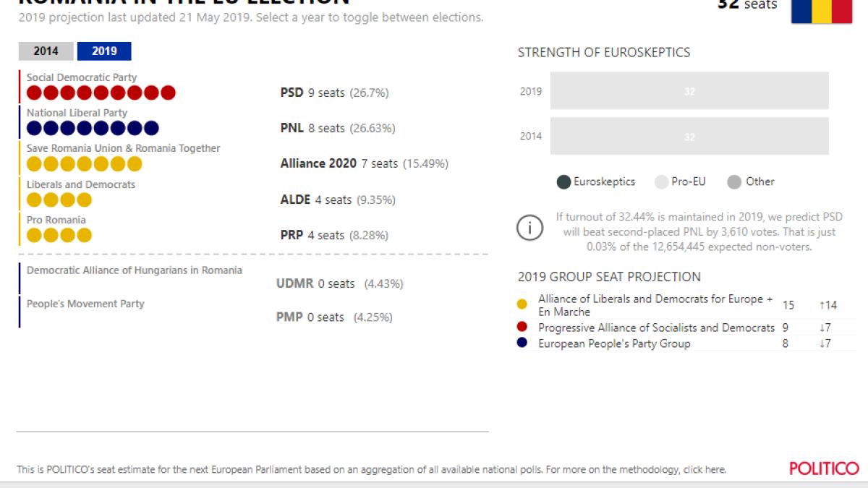Click the European People's Party Group row
The height and width of the screenshot is (488, 868).
click(614, 343)
